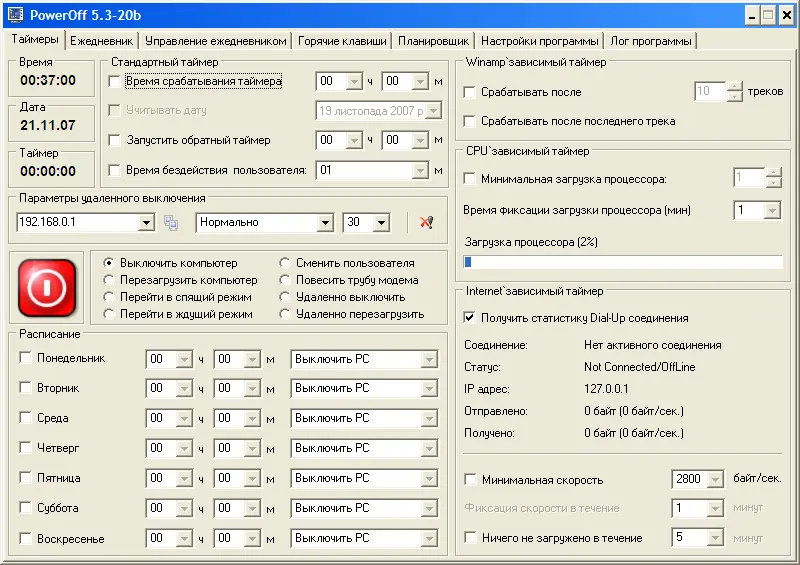
Task: Tick the Вторник schedule checkbox
Action: point(25,387)
